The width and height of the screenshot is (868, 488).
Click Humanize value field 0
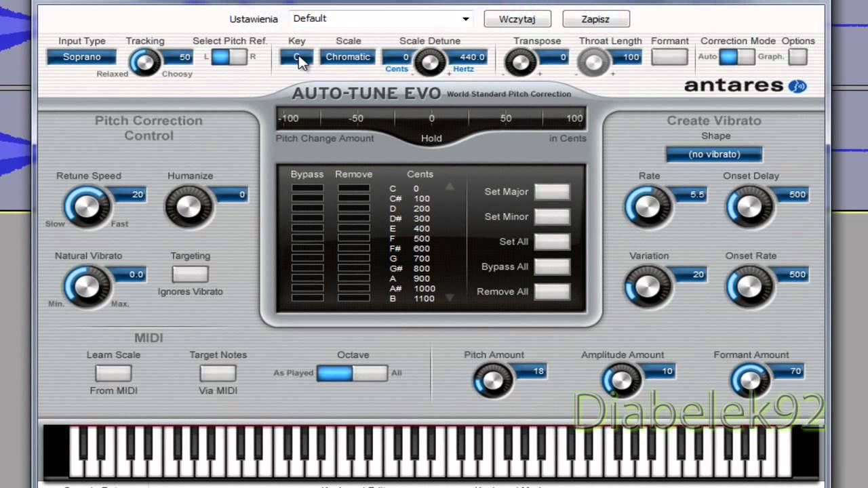tap(232, 195)
